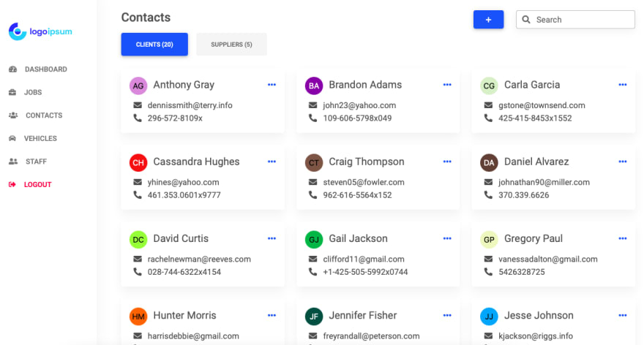Click the HM avatar for Hunter Morris

(138, 316)
